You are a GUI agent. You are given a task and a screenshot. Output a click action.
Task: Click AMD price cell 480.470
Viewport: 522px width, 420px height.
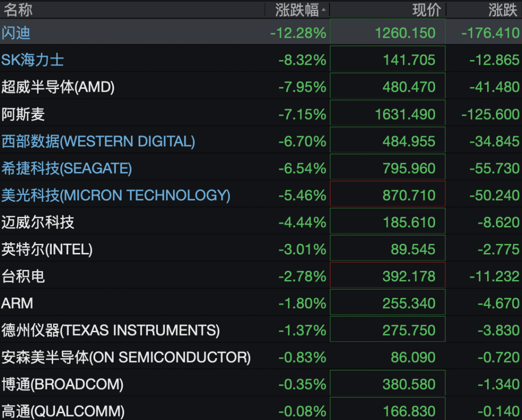(388, 86)
